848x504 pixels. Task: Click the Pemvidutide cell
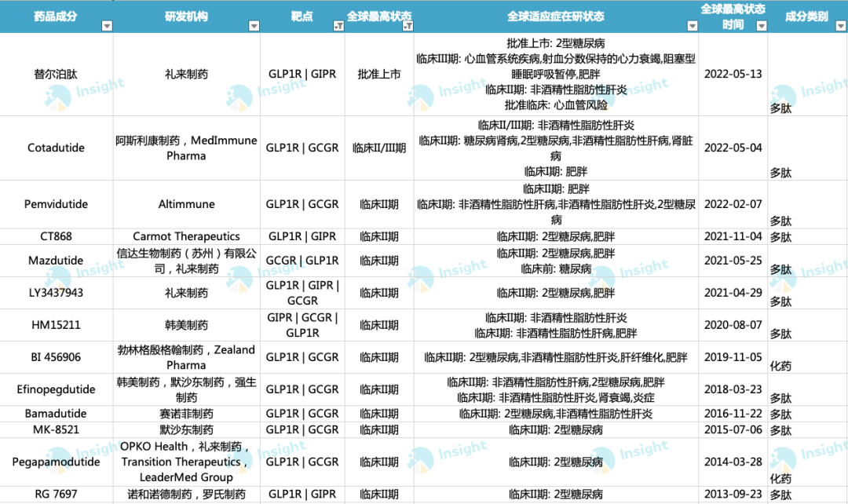click(56, 204)
